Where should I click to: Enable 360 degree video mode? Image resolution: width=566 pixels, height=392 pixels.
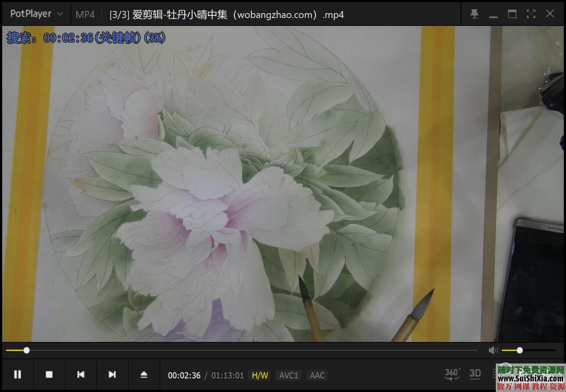click(x=452, y=374)
